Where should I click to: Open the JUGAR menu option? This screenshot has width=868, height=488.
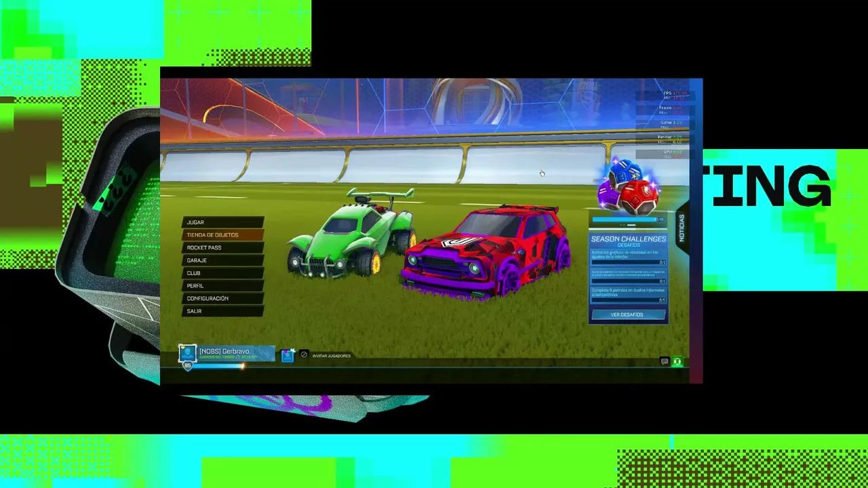coord(222,222)
